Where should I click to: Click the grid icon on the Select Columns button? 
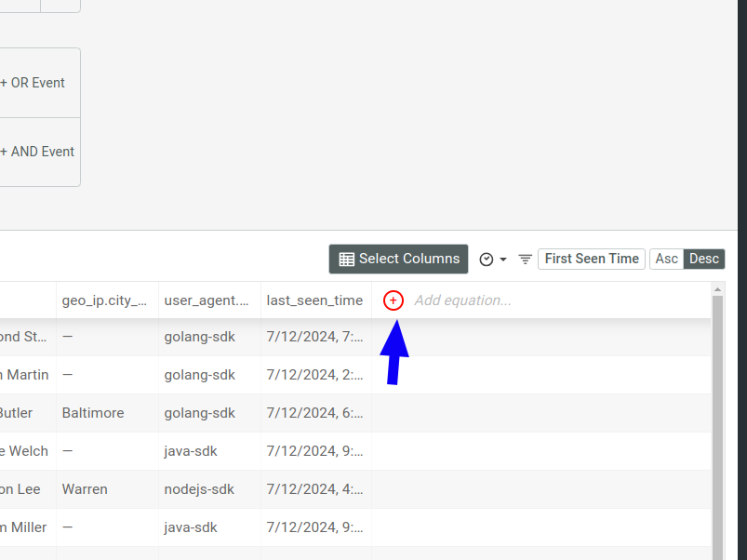pyautogui.click(x=347, y=259)
